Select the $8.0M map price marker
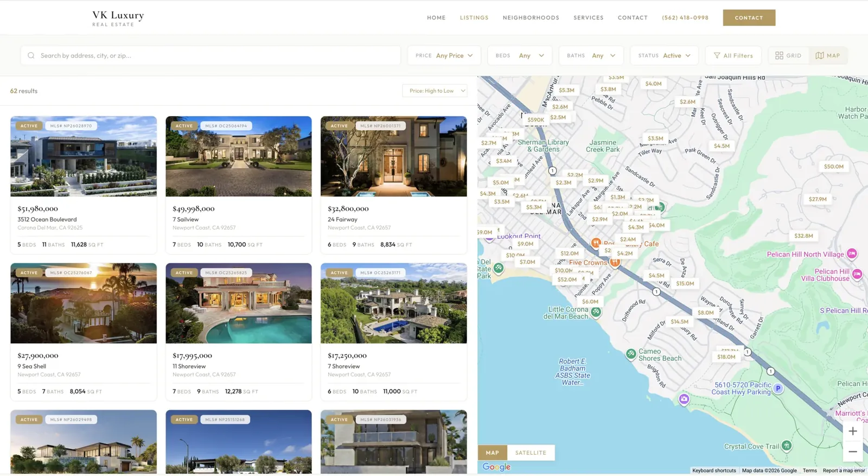This screenshot has width=868, height=476. point(705,313)
